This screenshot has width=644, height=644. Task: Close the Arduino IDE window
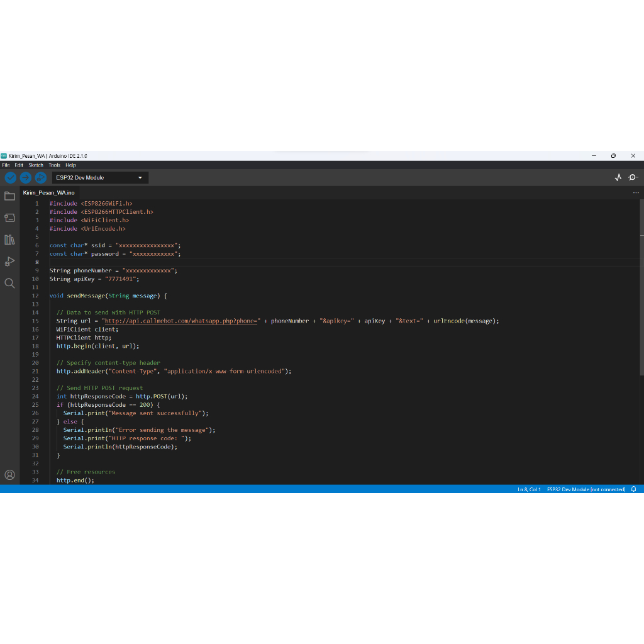tap(633, 156)
